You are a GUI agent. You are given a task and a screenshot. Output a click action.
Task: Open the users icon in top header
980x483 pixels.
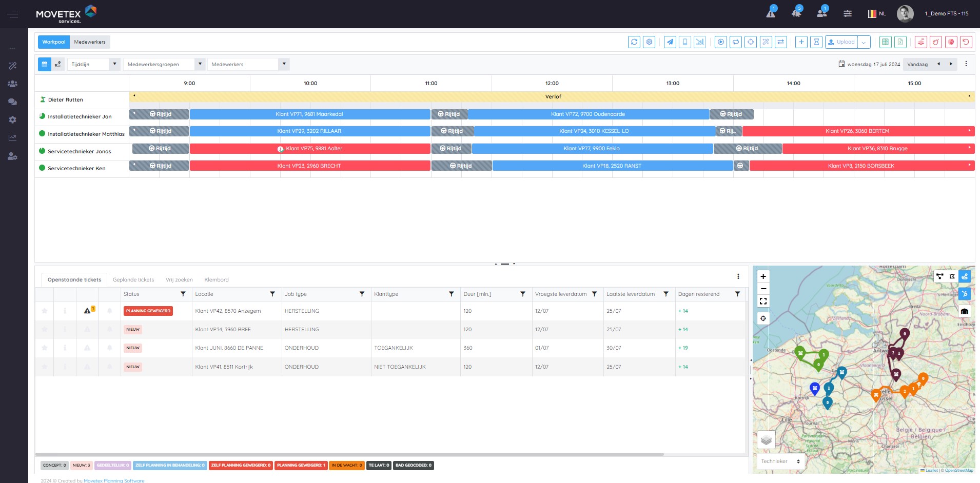(x=822, y=13)
